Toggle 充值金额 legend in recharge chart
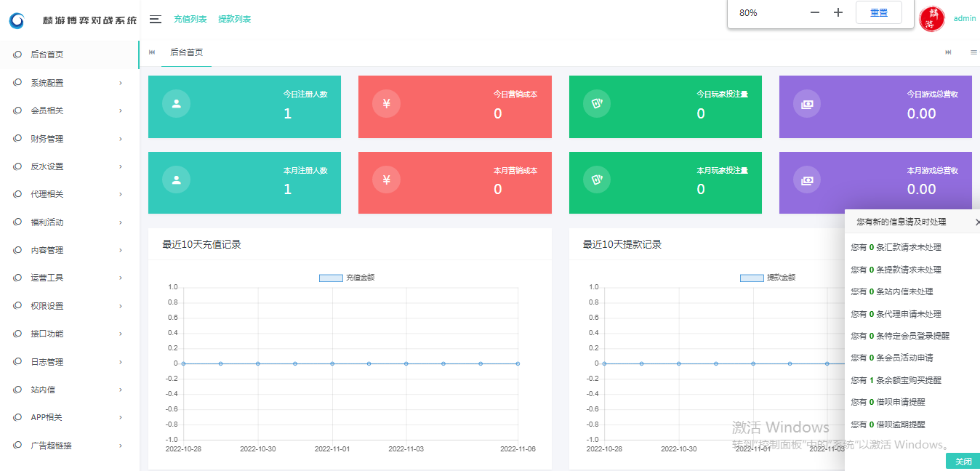The image size is (980, 471). (x=347, y=278)
